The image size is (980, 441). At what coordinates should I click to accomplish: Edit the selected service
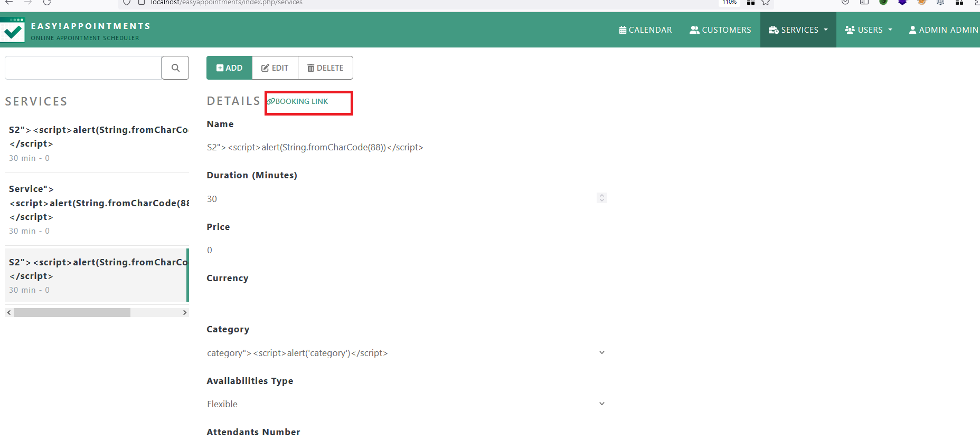(x=275, y=68)
